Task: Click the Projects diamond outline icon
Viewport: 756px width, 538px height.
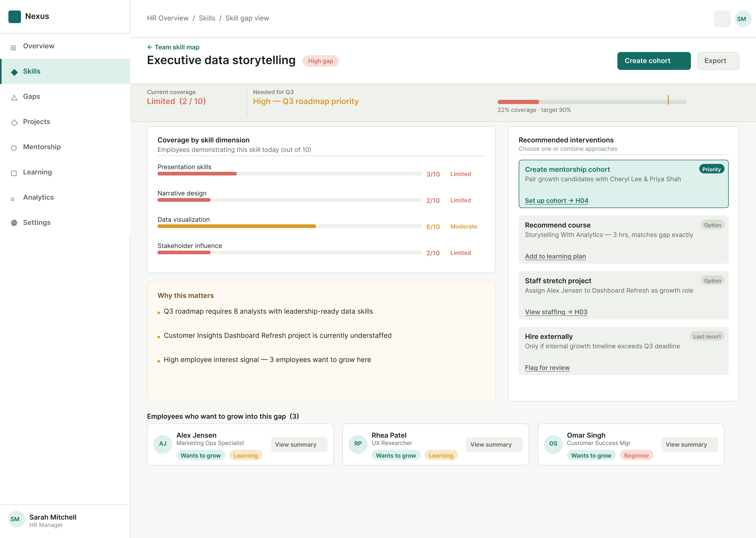Action: coord(14,123)
